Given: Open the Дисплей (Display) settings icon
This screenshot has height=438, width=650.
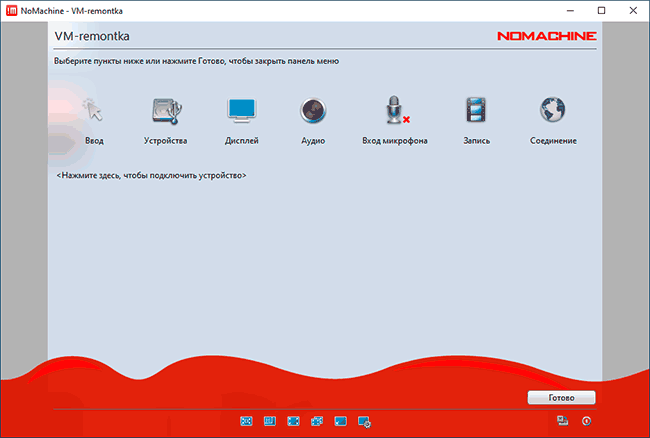Looking at the screenshot, I should (242, 110).
